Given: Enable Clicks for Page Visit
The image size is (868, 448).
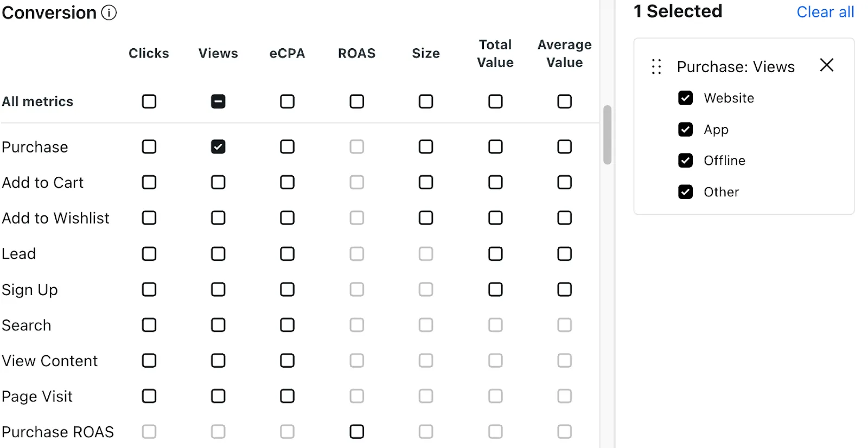Looking at the screenshot, I should [149, 396].
